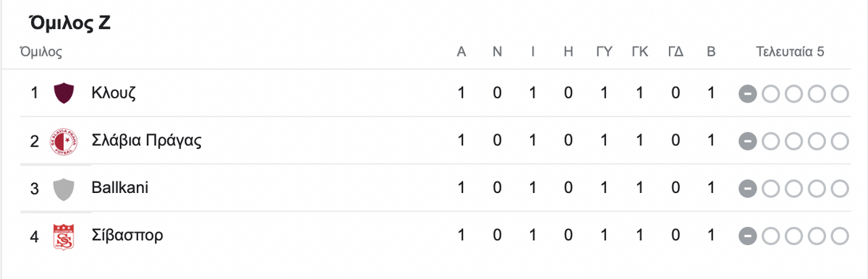Click the last empty result circle for Σίβασπορ
868x279 pixels.
point(839,236)
